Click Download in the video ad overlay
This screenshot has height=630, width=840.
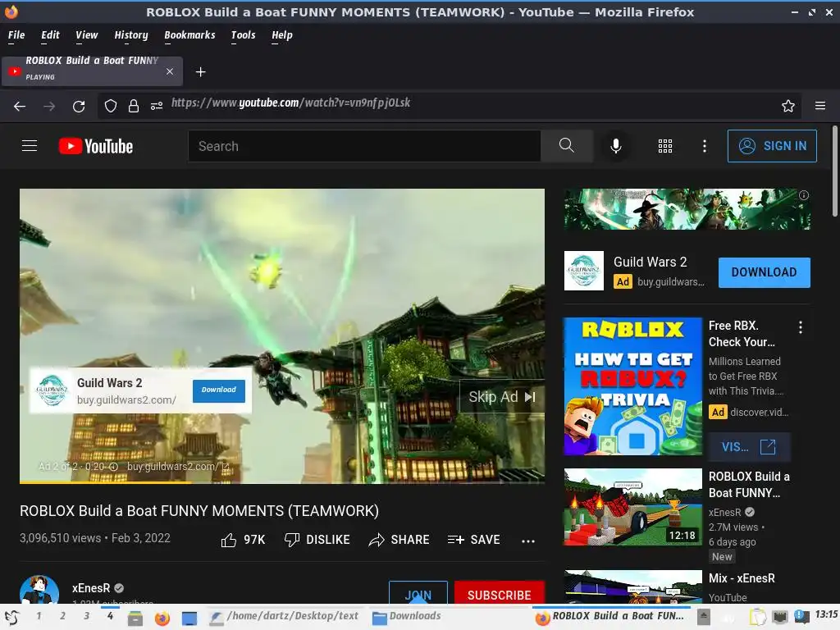click(218, 390)
